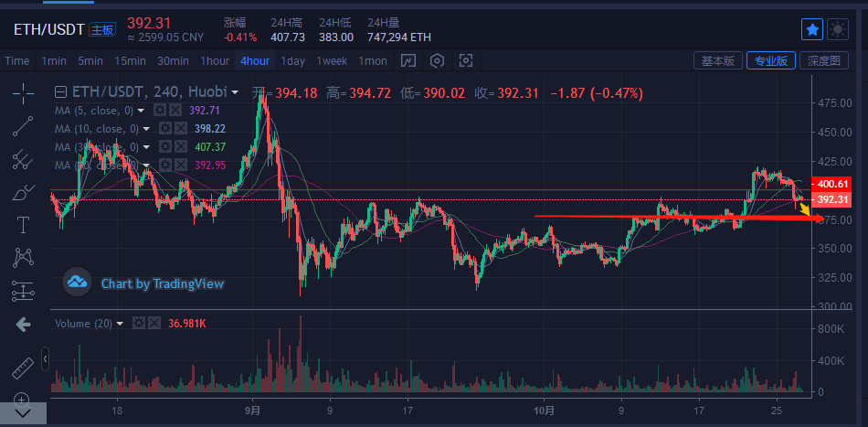This screenshot has height=427, width=868.
Task: Click the 407.73 24H high value
Action: (288, 37)
